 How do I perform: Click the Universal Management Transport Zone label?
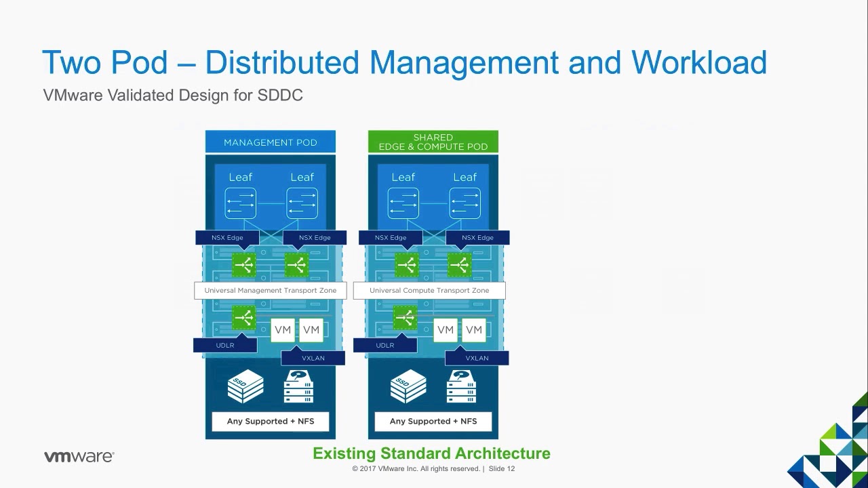[x=271, y=291]
